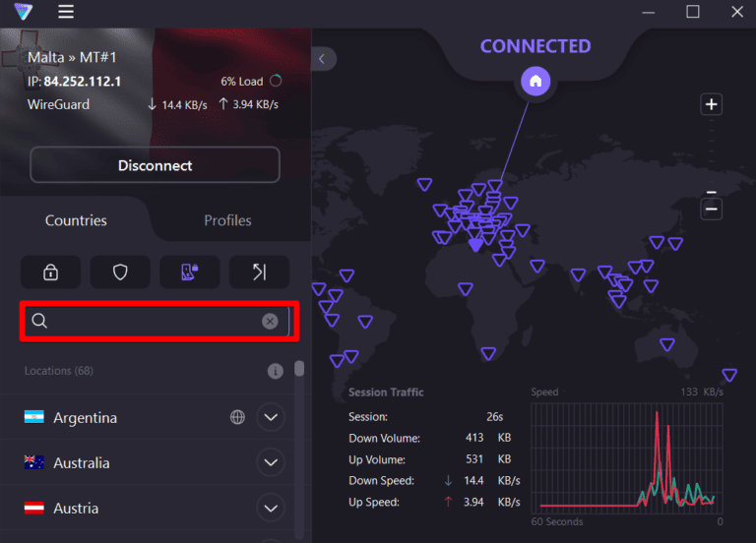Click the Locations info icon
756x543 pixels.
coord(276,371)
